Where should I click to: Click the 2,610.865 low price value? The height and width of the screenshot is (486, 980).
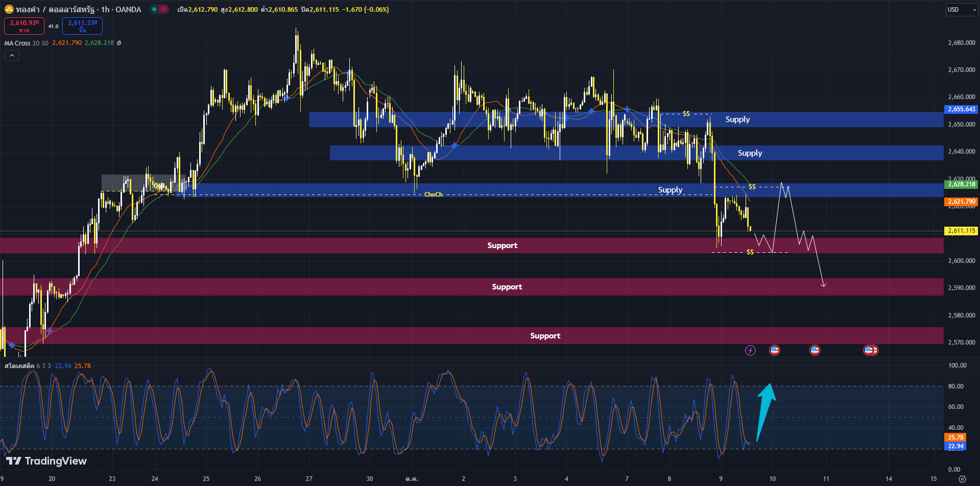tap(283, 9)
